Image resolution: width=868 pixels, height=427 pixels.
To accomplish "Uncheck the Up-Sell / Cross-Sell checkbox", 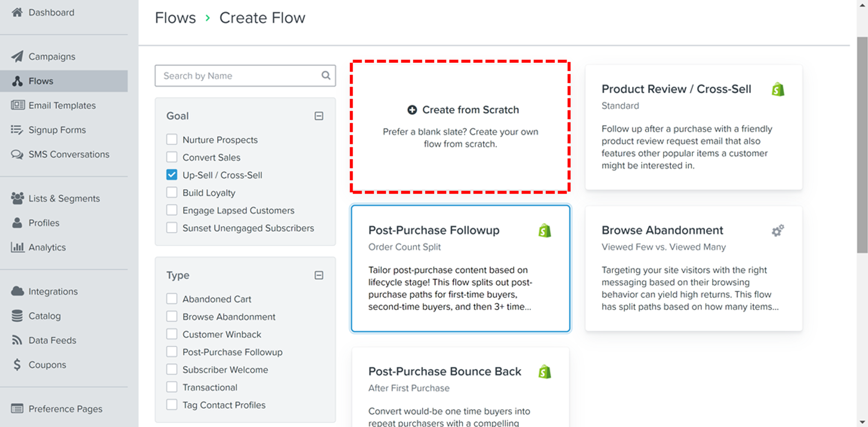I will [x=172, y=175].
